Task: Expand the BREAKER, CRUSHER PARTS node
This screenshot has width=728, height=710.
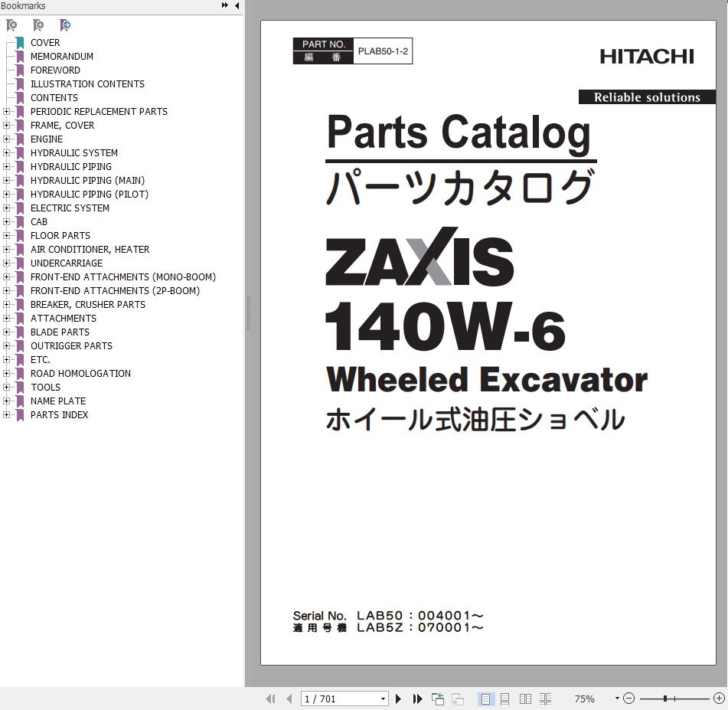Action: [6, 304]
